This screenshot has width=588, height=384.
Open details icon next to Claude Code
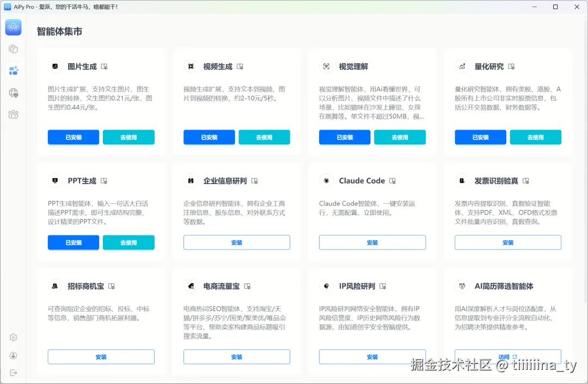tap(392, 181)
